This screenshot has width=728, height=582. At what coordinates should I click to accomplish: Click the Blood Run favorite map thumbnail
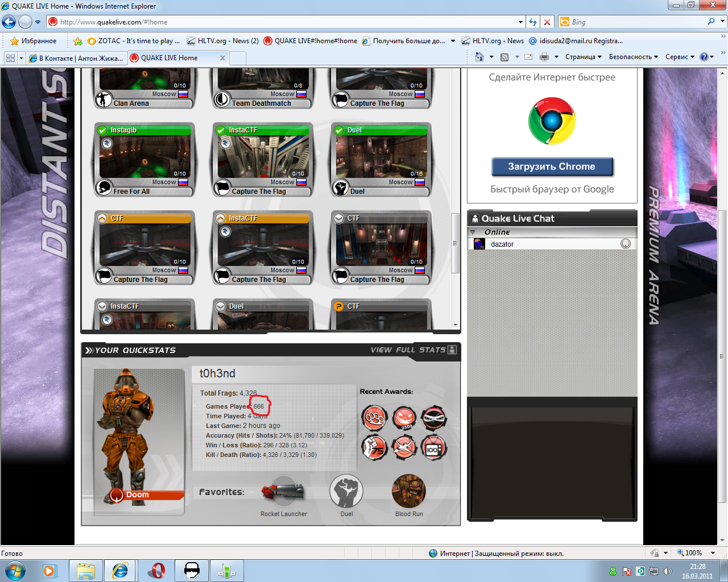coord(409,491)
